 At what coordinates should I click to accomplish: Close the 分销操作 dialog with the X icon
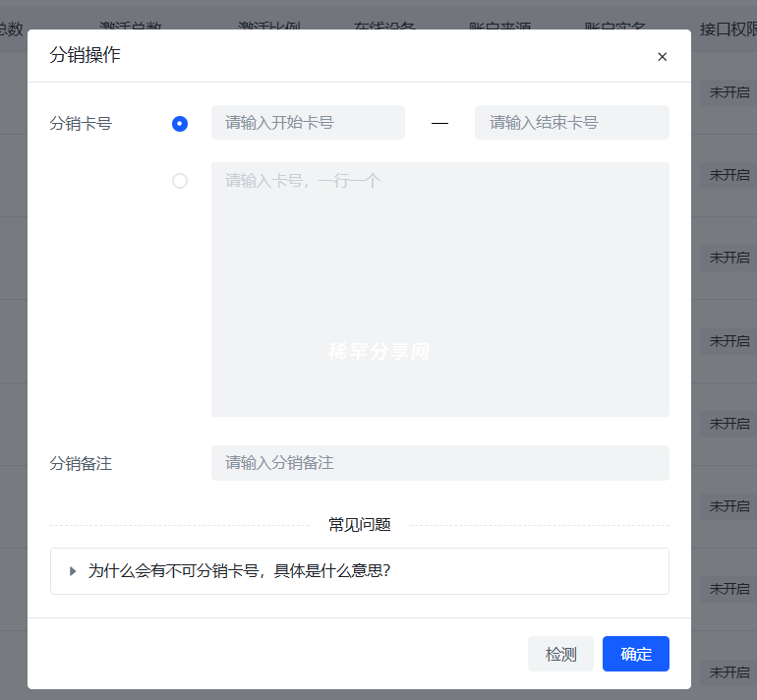point(662,57)
